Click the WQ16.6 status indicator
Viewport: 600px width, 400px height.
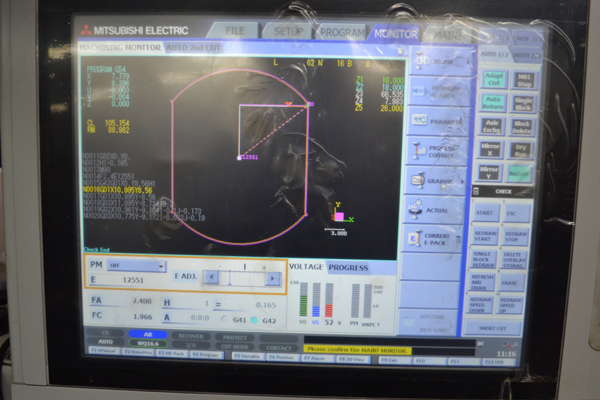click(x=148, y=343)
